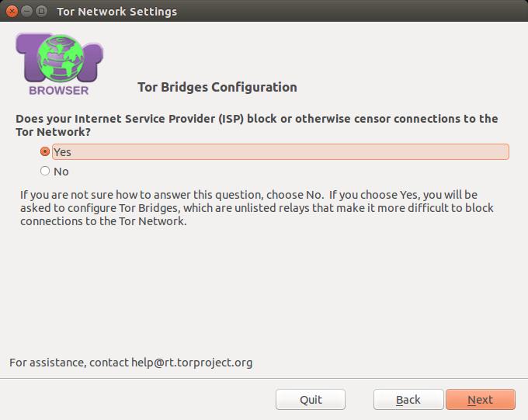Click the green globe in Tor logo
The height and width of the screenshot is (420, 528).
point(60,58)
